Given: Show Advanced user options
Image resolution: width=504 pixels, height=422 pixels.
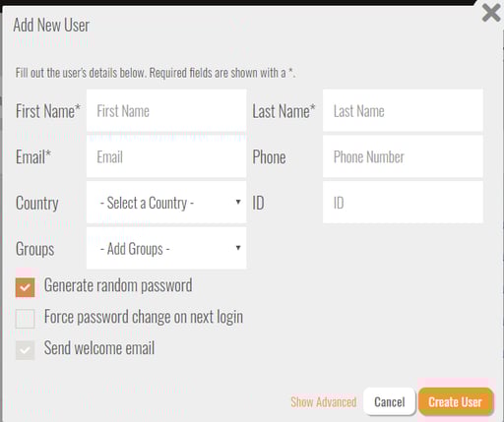Looking at the screenshot, I should (x=324, y=402).
